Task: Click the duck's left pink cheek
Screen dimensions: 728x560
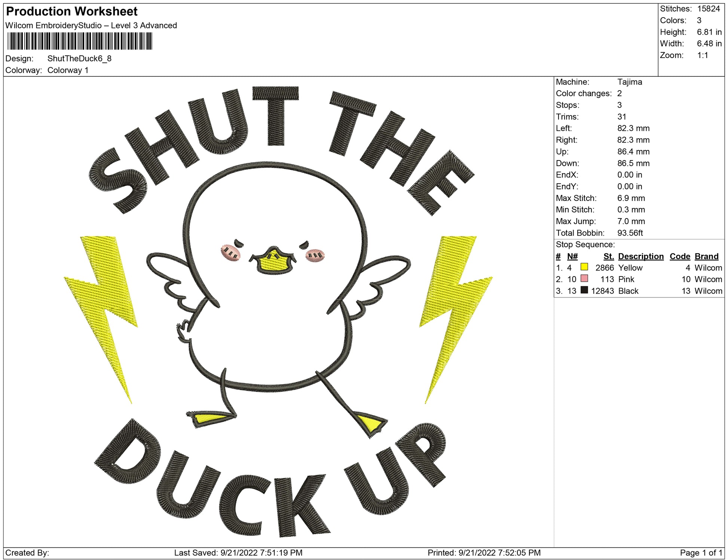Action: pos(230,253)
